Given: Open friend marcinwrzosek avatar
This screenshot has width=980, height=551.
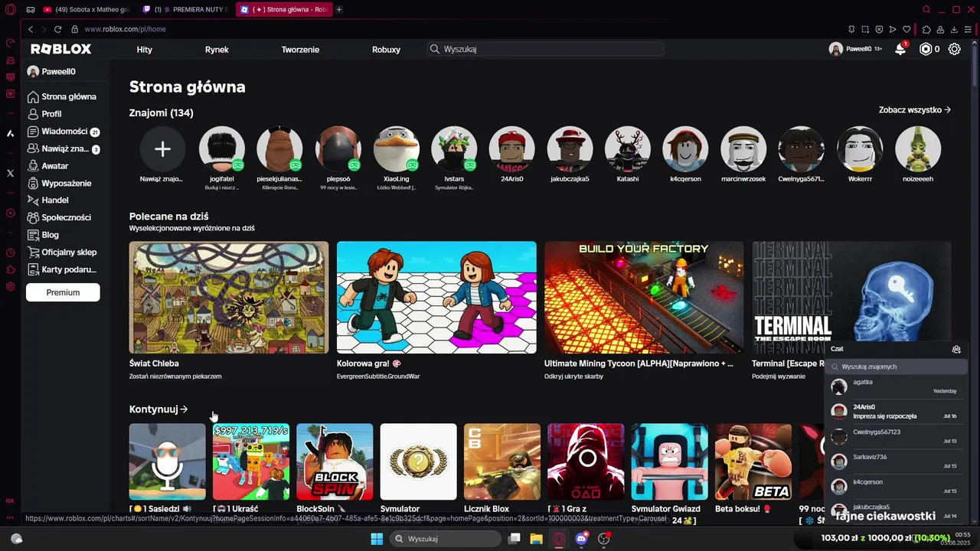Looking at the screenshot, I should click(743, 149).
